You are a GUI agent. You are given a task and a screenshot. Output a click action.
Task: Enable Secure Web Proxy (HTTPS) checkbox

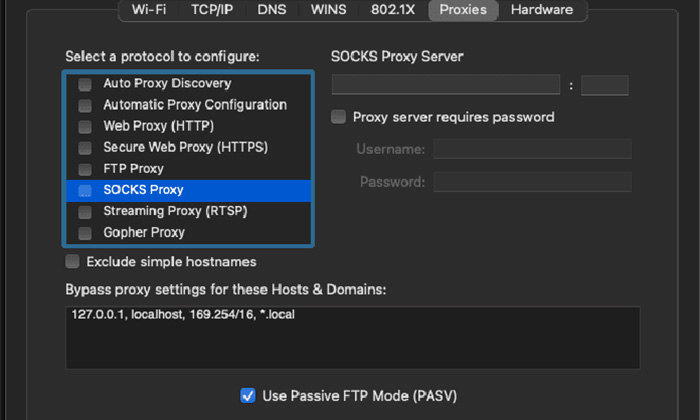click(x=85, y=148)
